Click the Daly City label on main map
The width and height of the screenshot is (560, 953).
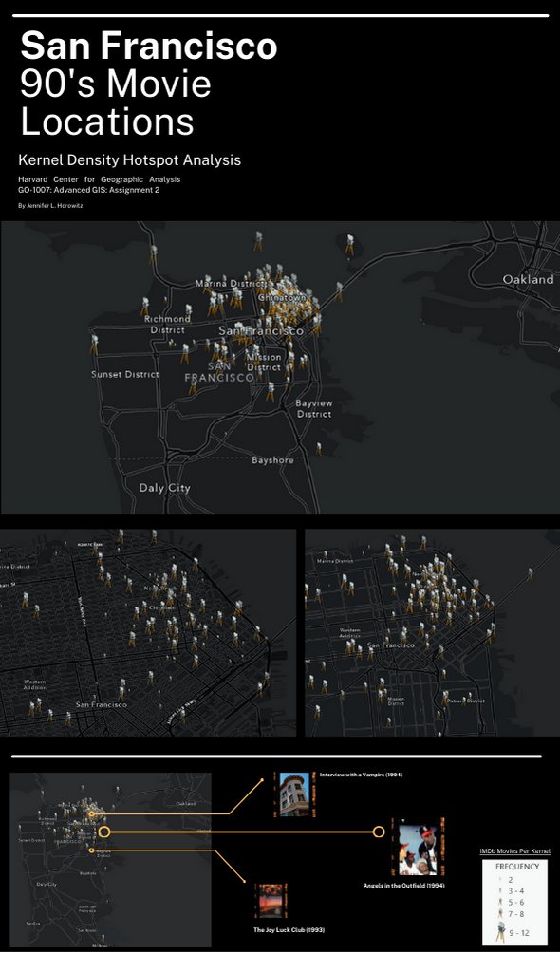coord(165,488)
